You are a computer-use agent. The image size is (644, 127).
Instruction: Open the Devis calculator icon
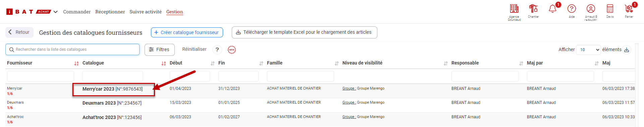click(x=610, y=9)
